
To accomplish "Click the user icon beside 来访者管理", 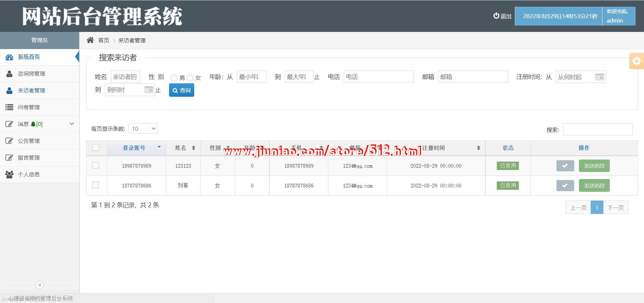I will point(9,90).
